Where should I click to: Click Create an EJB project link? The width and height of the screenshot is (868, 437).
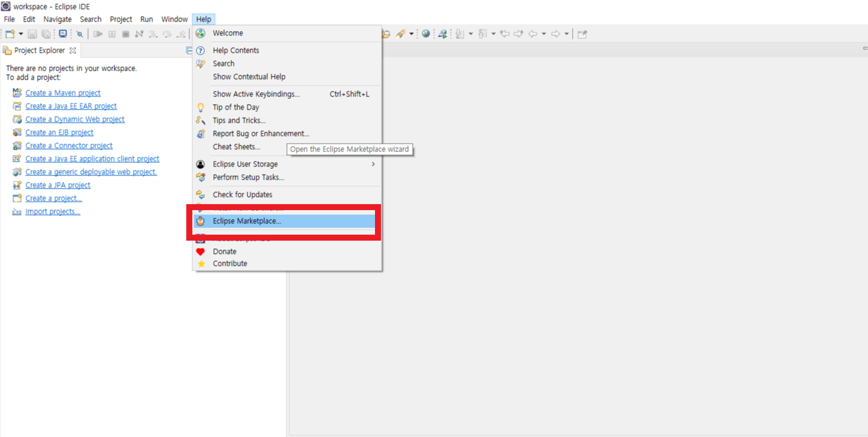[59, 132]
